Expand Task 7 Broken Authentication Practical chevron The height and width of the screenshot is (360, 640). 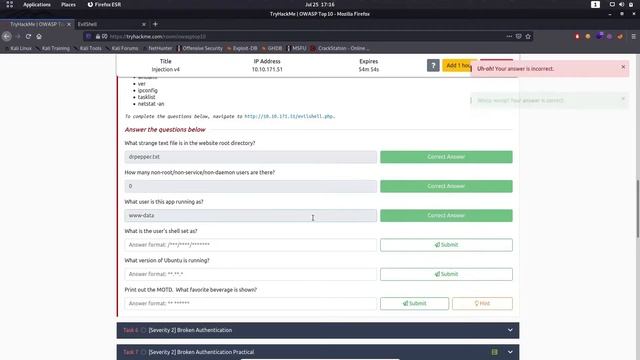pos(510,352)
